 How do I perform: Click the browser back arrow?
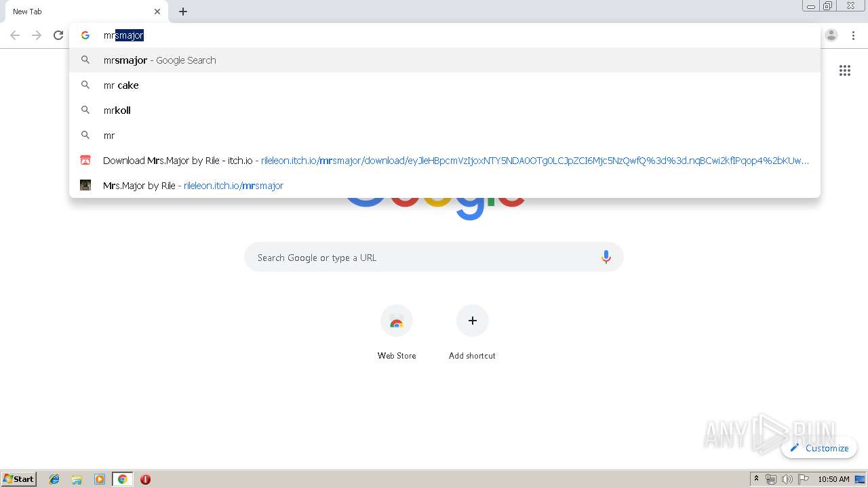15,35
